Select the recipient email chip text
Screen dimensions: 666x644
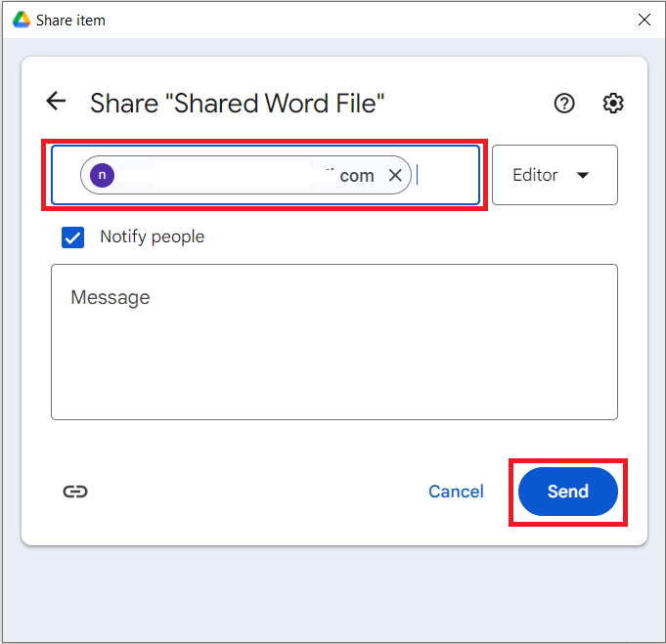pos(244,175)
